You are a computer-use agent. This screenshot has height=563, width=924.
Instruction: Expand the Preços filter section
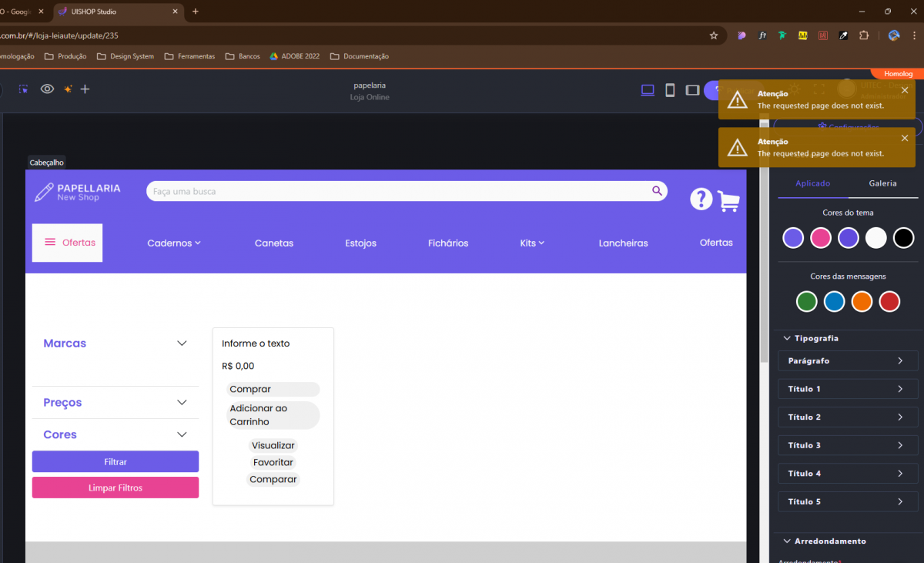pyautogui.click(x=182, y=403)
